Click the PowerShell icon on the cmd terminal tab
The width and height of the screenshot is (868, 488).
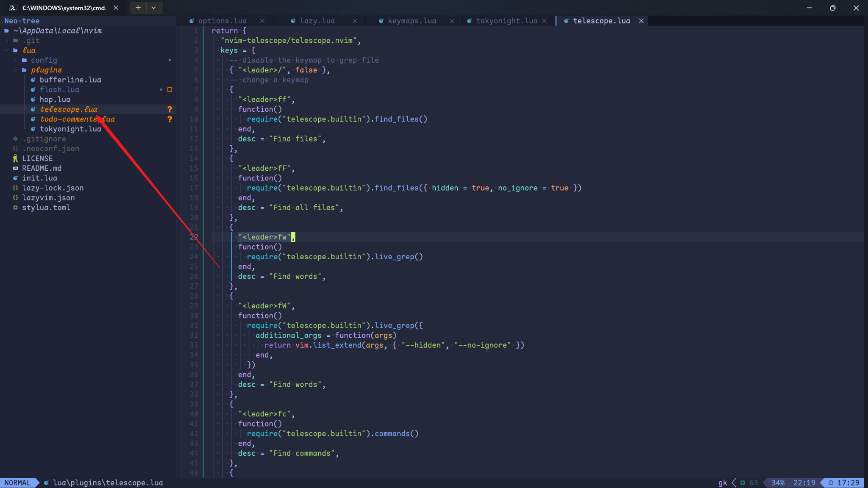pos(13,7)
